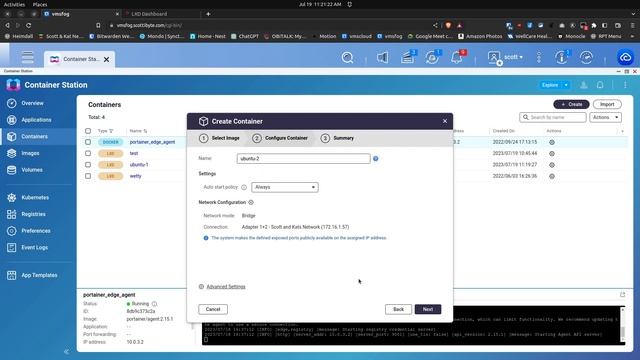This screenshot has width=640, height=360.
Task: Open the scott user account menu
Action: click(505, 58)
